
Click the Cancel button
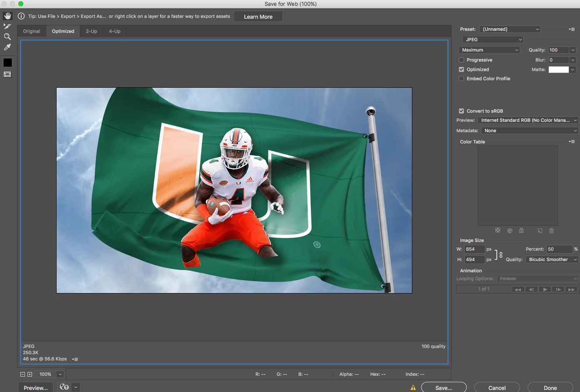[x=497, y=387]
